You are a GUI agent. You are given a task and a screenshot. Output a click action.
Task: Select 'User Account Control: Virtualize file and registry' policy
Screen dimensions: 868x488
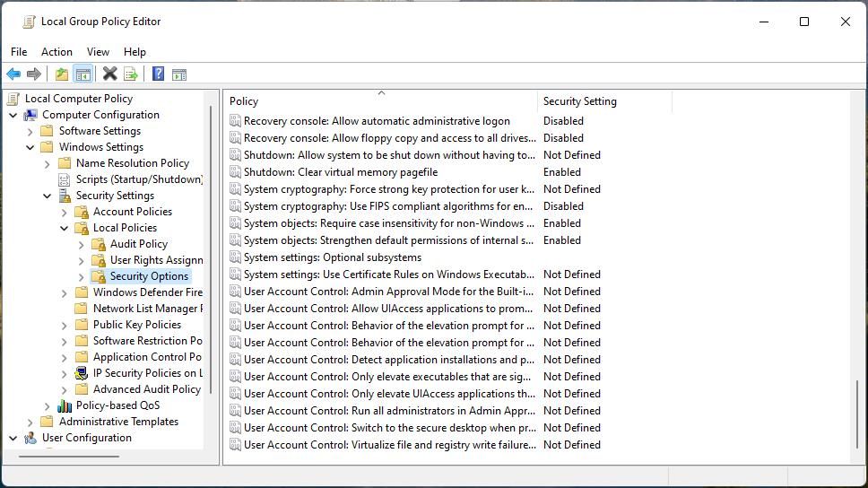[390, 445]
